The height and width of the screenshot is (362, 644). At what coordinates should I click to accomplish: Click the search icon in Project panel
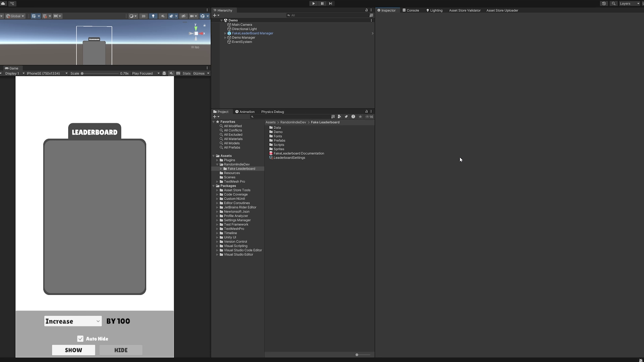pos(252,117)
